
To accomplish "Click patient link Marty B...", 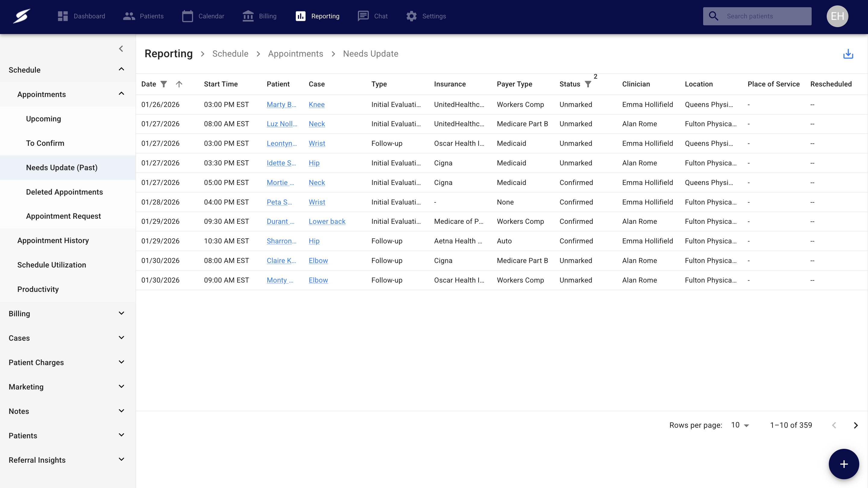I will tap(281, 105).
